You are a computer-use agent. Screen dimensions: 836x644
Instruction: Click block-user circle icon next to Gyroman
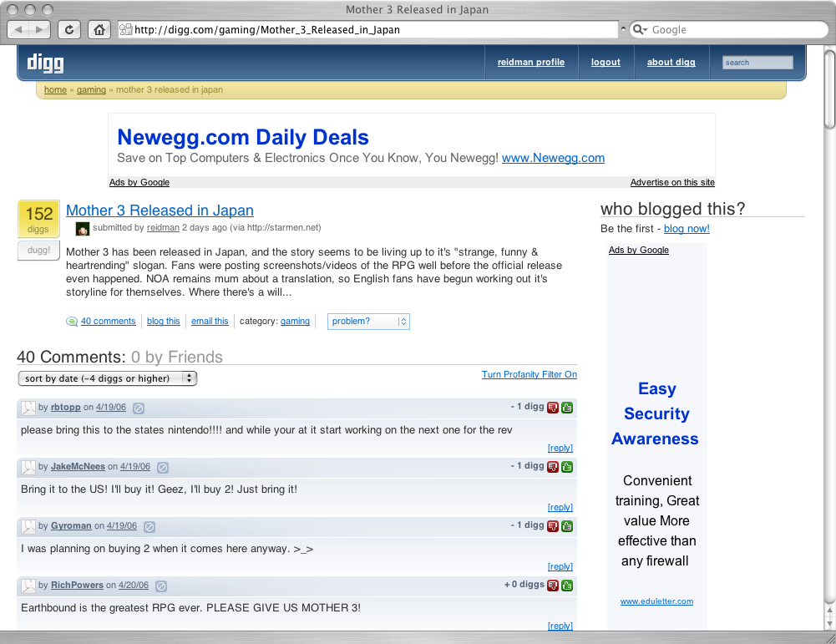coord(149,527)
